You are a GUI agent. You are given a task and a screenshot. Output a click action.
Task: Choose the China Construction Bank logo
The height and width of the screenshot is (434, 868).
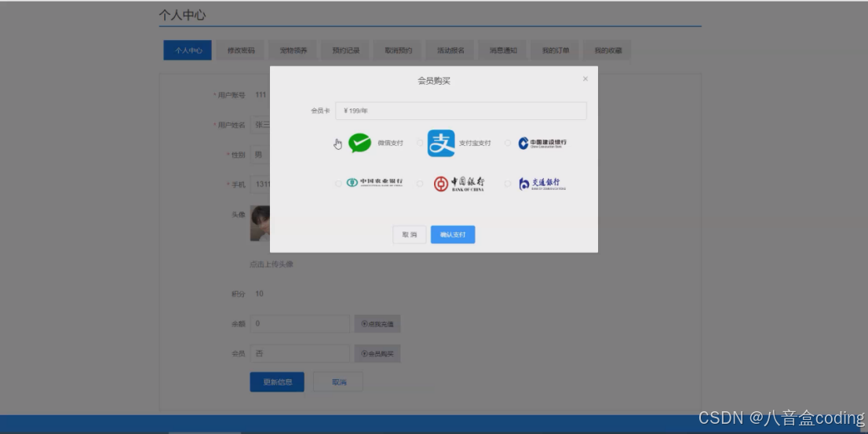(x=542, y=144)
